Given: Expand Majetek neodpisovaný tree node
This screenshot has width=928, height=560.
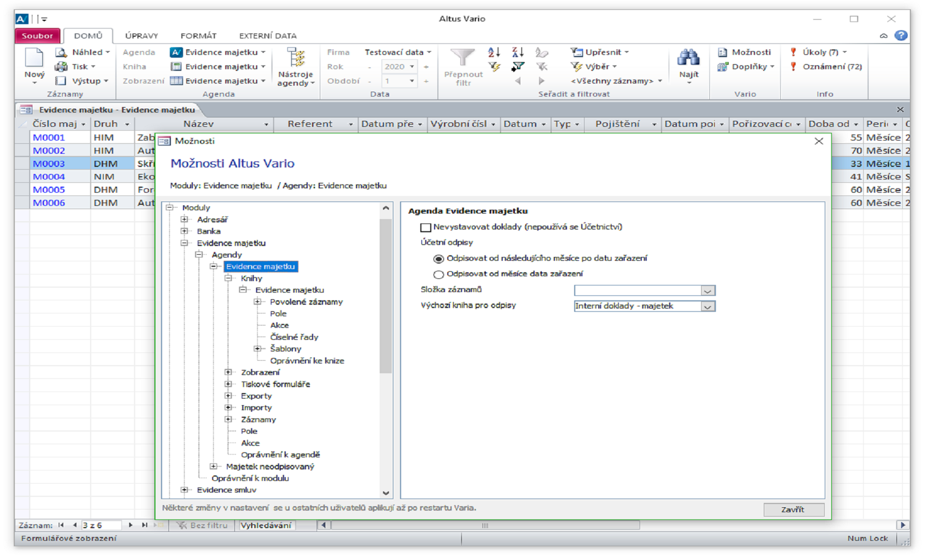Looking at the screenshot, I should tap(214, 467).
